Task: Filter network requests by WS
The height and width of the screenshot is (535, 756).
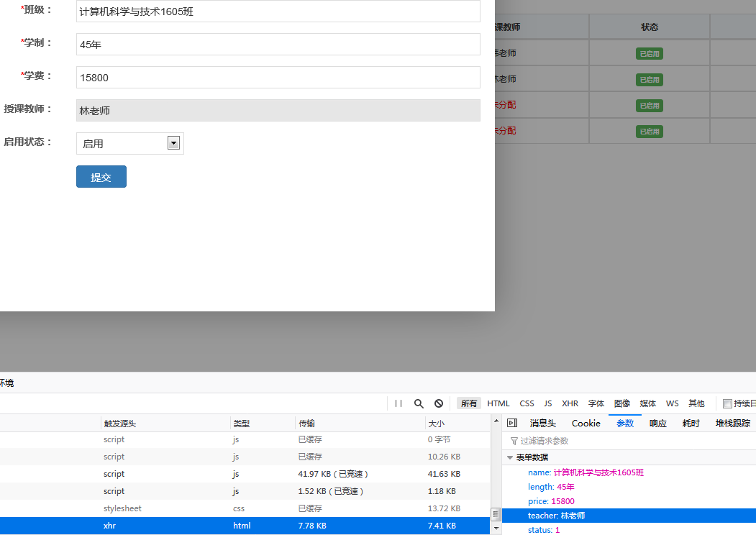Action: click(x=672, y=403)
